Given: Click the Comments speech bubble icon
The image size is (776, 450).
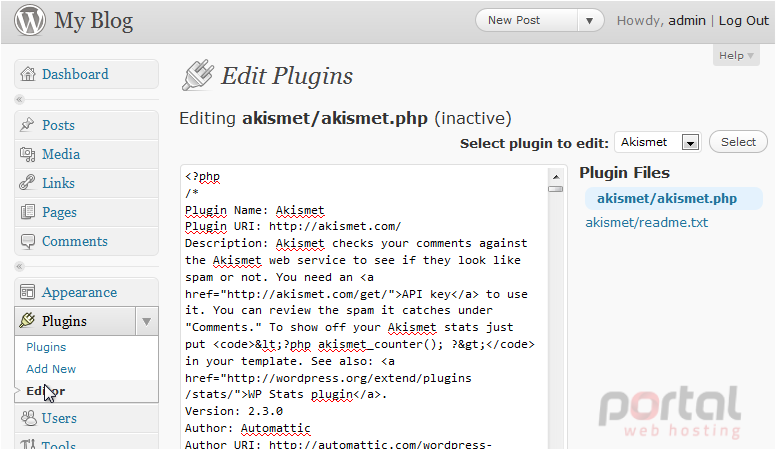Looking at the screenshot, I should (x=27, y=241).
